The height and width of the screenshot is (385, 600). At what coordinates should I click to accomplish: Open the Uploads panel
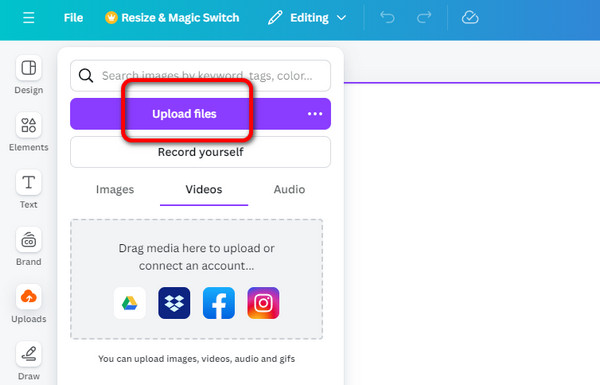click(x=29, y=304)
